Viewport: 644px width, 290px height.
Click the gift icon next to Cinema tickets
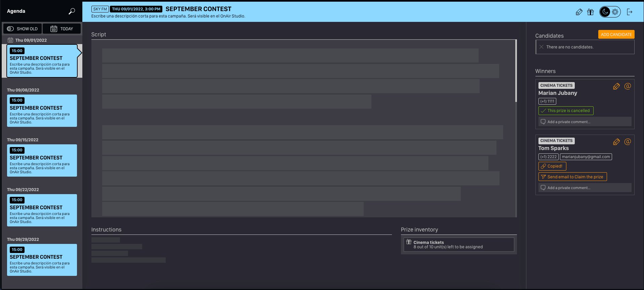pyautogui.click(x=409, y=242)
